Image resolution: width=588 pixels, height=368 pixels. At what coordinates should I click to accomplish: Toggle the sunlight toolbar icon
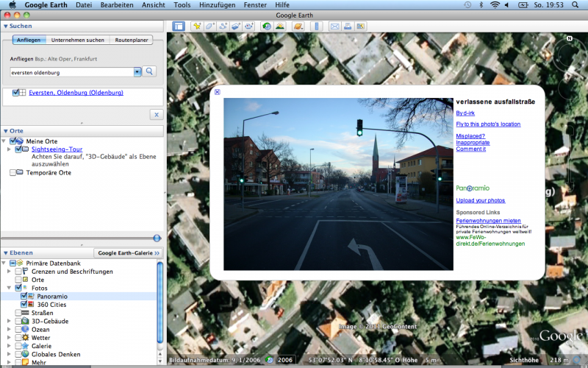point(280,26)
